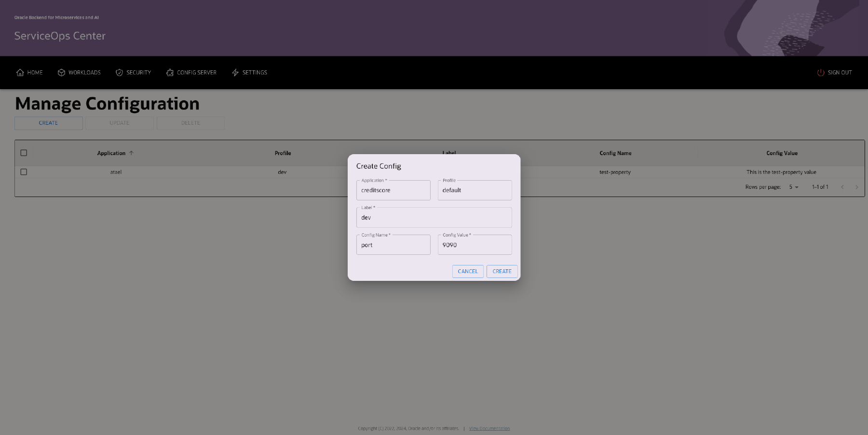Click the Config Value field showing 9090
This screenshot has width=868, height=435.
click(475, 245)
